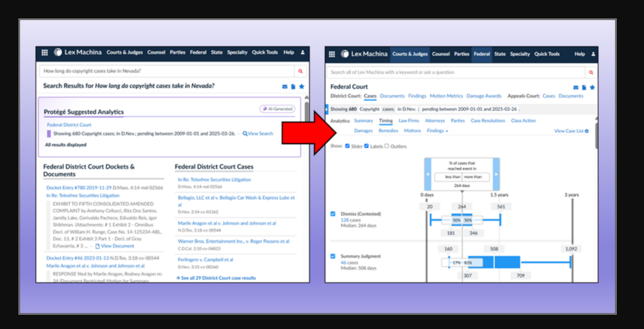
Task: Click the star icon beside the Search Results heading
Action: [301, 87]
